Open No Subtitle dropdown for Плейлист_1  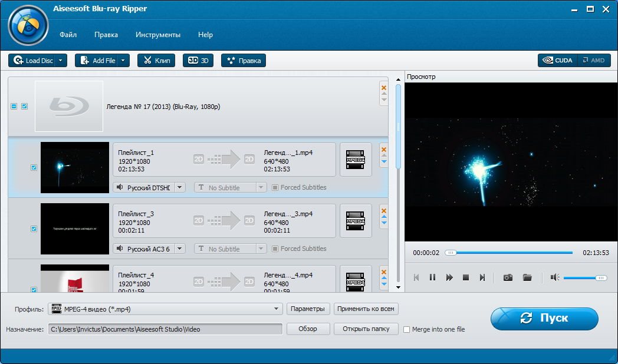click(x=261, y=188)
